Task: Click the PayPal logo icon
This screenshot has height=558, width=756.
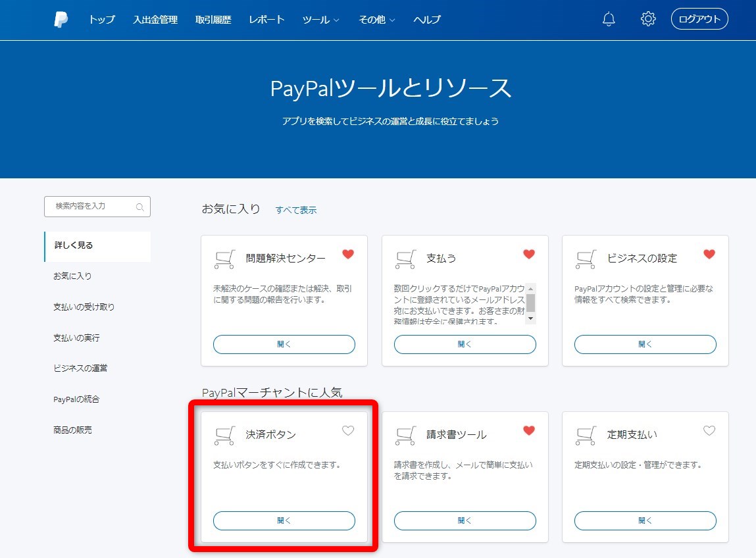Action: (61, 20)
